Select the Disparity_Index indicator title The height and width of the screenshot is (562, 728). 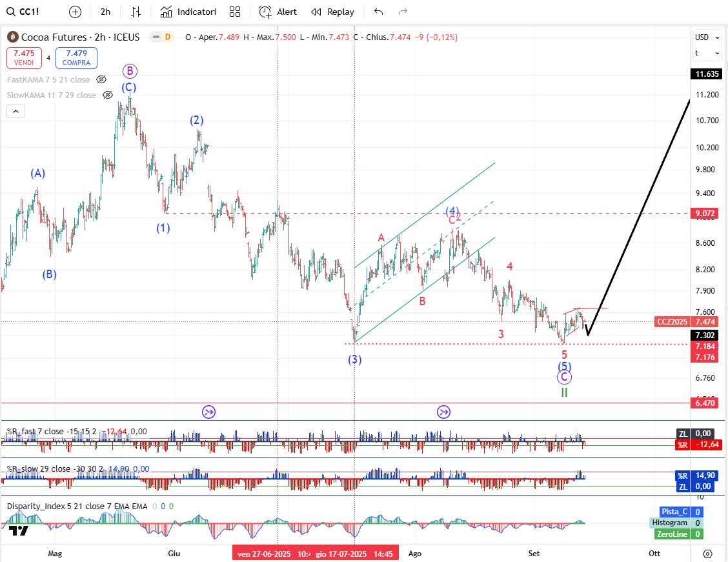[x=77, y=507]
